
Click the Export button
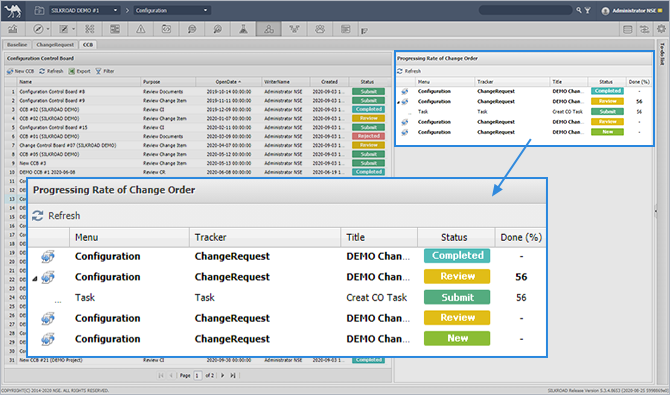79,71
